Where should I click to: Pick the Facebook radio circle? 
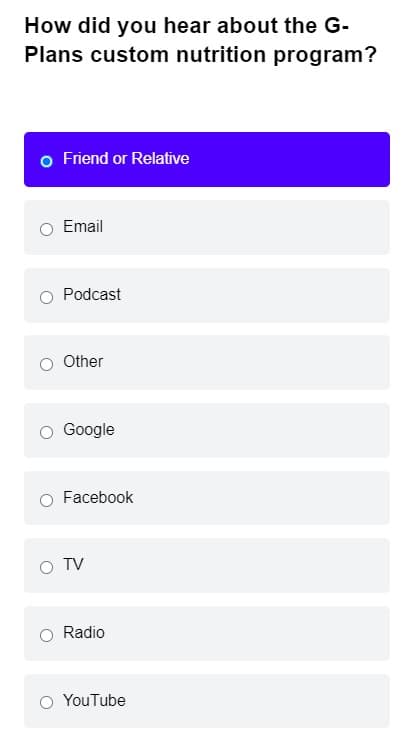pos(46,500)
